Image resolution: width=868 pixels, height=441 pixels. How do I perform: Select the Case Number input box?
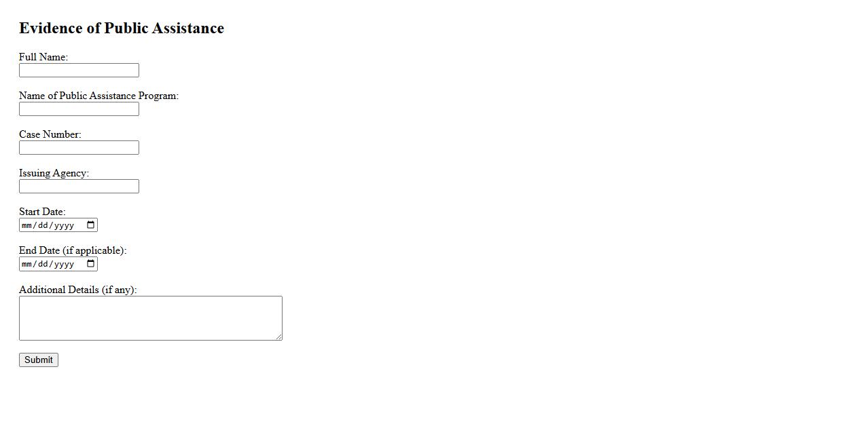(x=79, y=148)
